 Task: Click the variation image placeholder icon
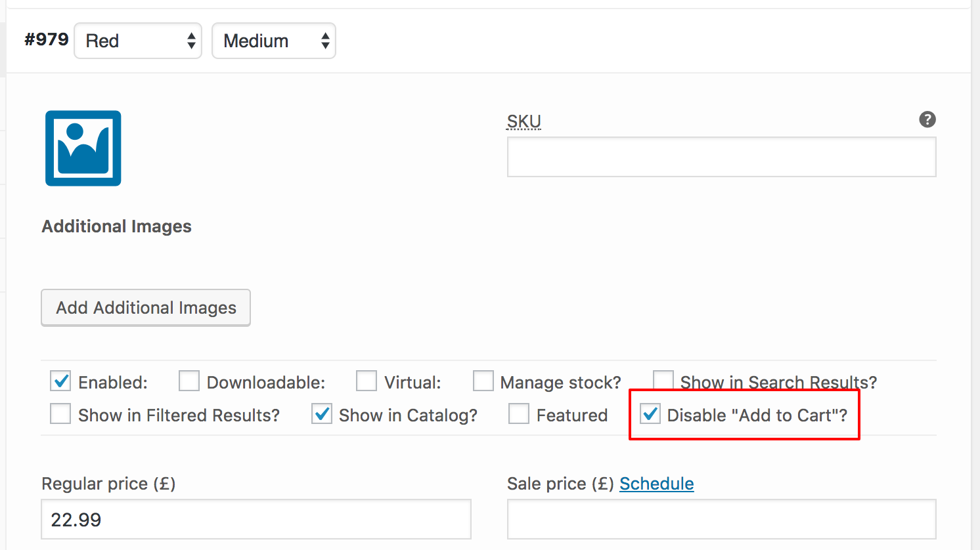click(83, 148)
